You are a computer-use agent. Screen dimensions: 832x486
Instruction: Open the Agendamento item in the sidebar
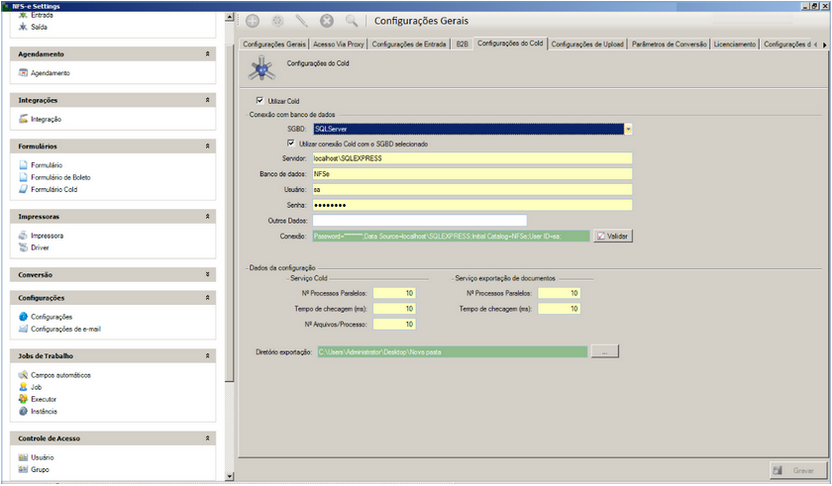(50, 73)
